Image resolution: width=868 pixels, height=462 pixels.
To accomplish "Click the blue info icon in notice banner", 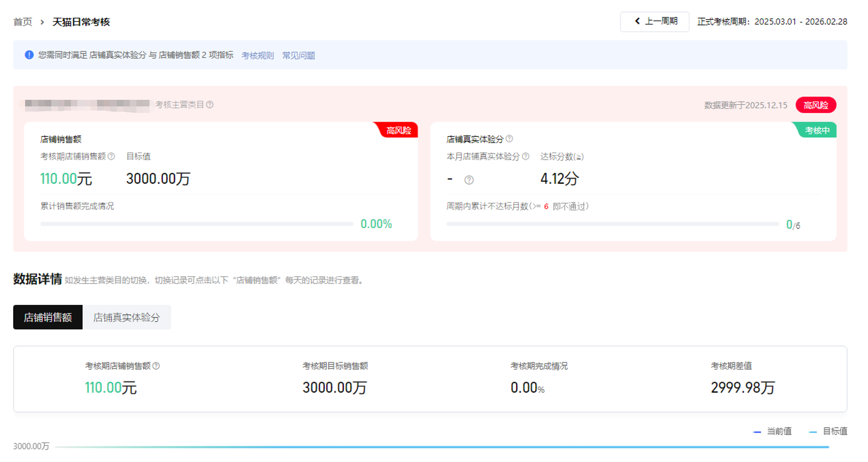I will click(29, 55).
